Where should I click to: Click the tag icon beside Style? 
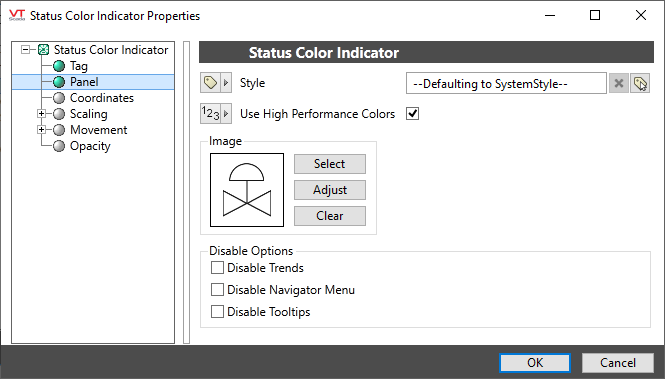[210, 83]
